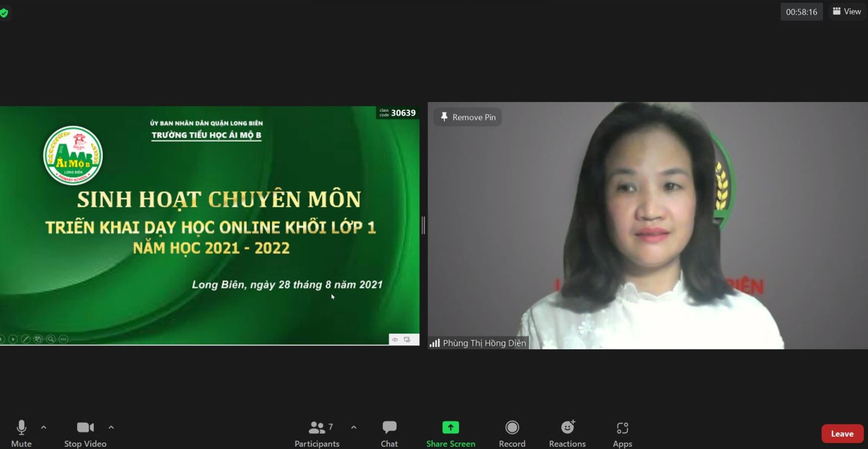Click next slide arrow on presentation
Image resolution: width=868 pixels, height=449 pixels.
click(x=13, y=339)
